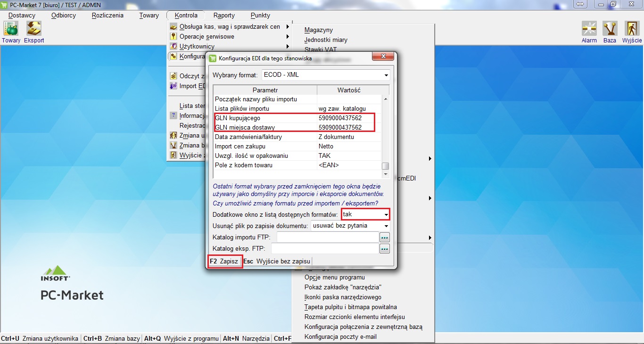The height and width of the screenshot is (344, 644).
Task: Click the Alarm icon
Action: (x=589, y=29)
